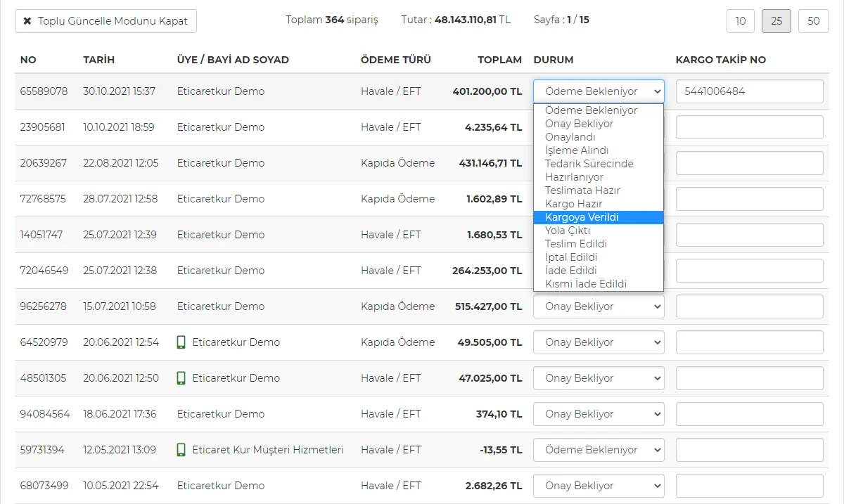Click mobile icon beside Eticaret Kur Müşteri Hizmetleri
The height and width of the screenshot is (504, 844).
coord(181,450)
